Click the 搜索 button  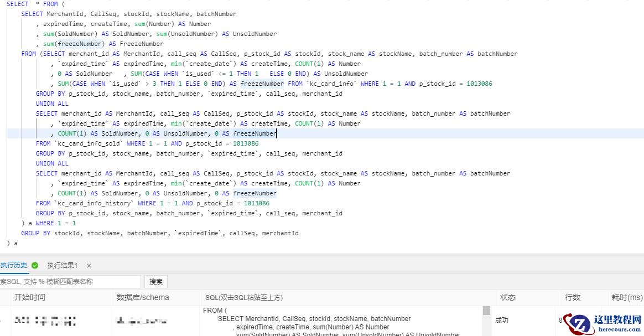pyautogui.click(x=155, y=282)
